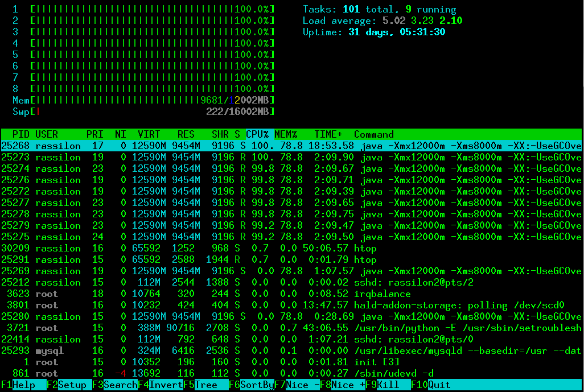Select java process row PID 25269

point(291,271)
